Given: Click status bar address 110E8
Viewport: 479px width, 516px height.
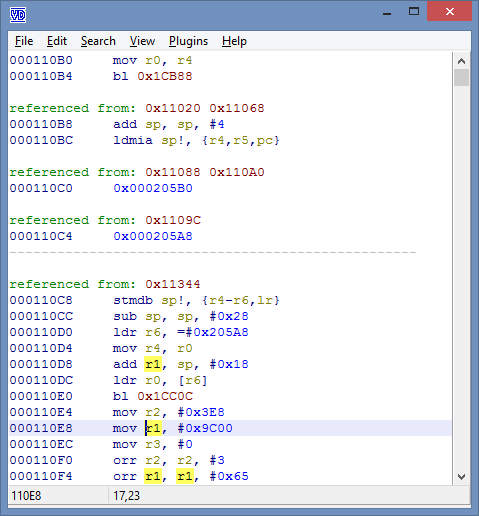Looking at the screenshot, I should (26, 496).
